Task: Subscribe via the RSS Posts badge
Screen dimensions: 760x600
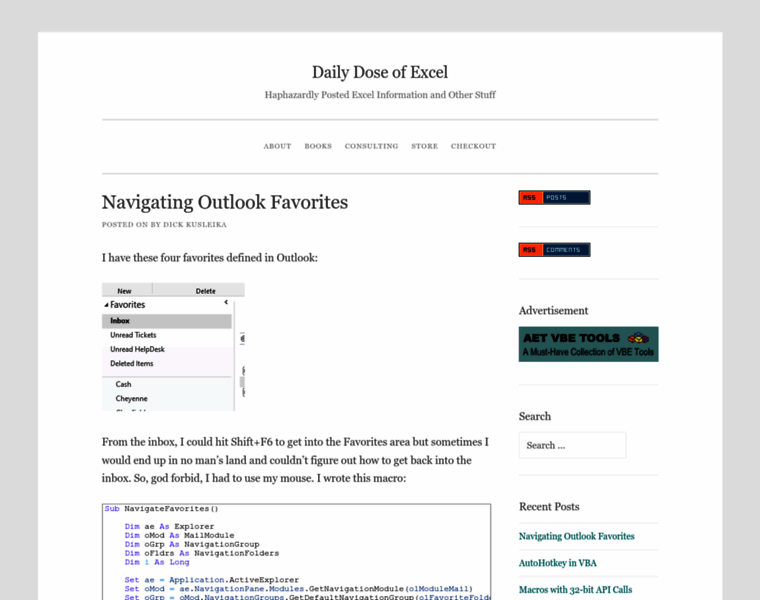Action: [x=554, y=197]
